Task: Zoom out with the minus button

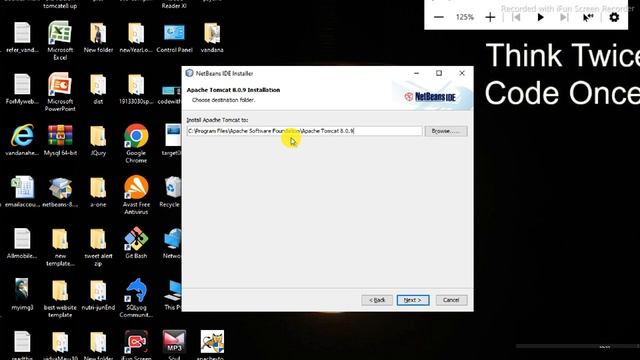Action: coord(439,17)
